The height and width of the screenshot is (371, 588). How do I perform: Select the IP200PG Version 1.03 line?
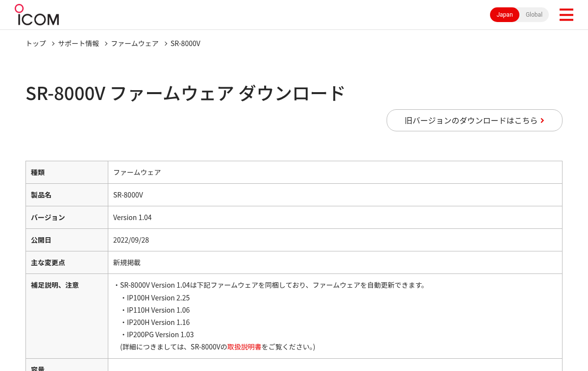[x=157, y=334]
